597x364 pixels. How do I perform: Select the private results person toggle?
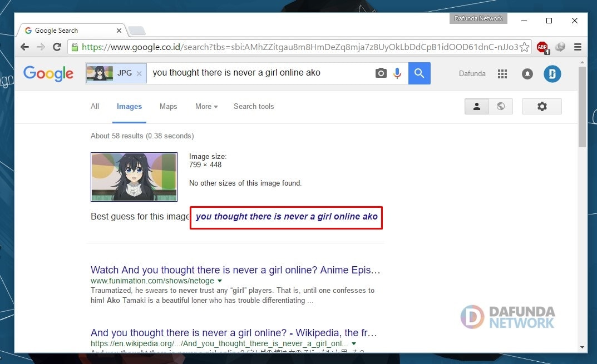477,107
